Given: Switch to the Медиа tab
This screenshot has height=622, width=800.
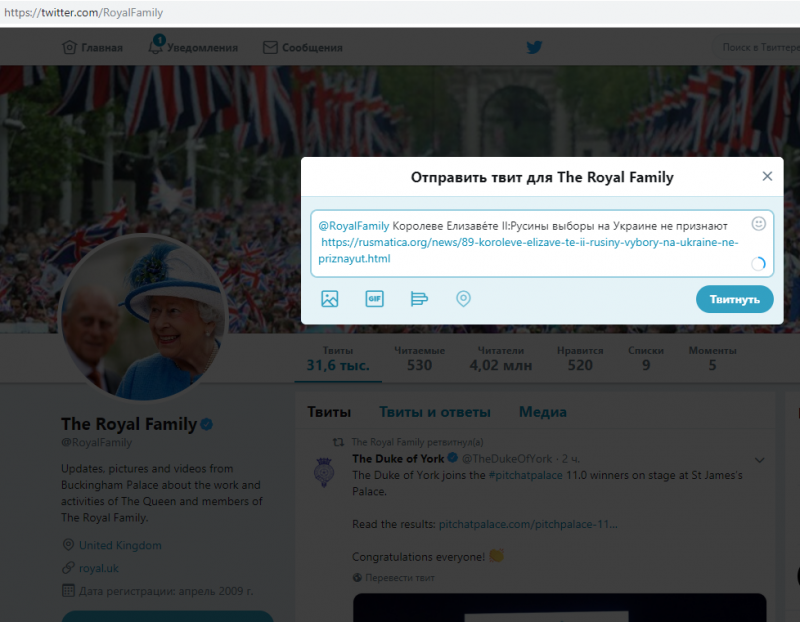Looking at the screenshot, I should pos(543,412).
